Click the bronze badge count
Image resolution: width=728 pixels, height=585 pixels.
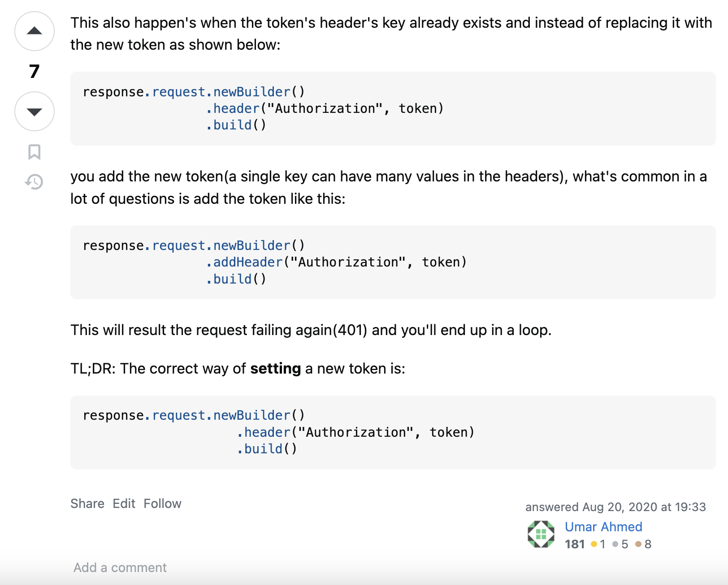point(647,544)
